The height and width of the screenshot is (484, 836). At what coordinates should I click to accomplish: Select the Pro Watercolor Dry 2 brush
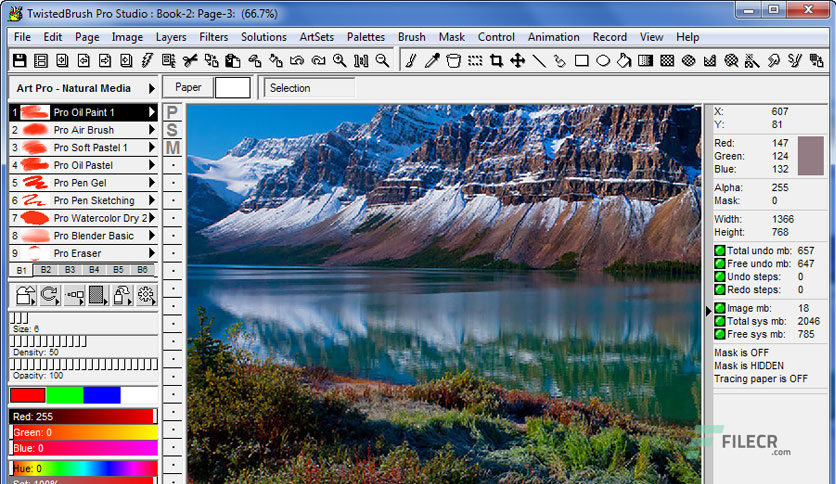click(x=83, y=218)
